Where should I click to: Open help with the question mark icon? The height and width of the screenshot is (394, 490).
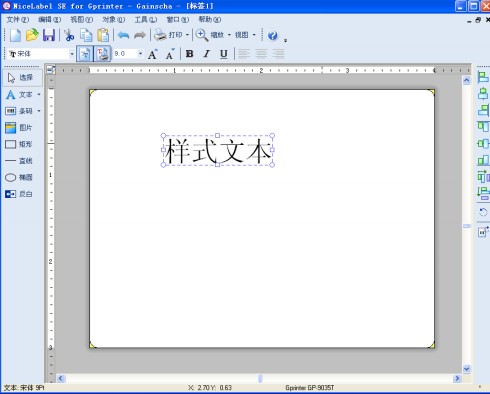[273, 35]
